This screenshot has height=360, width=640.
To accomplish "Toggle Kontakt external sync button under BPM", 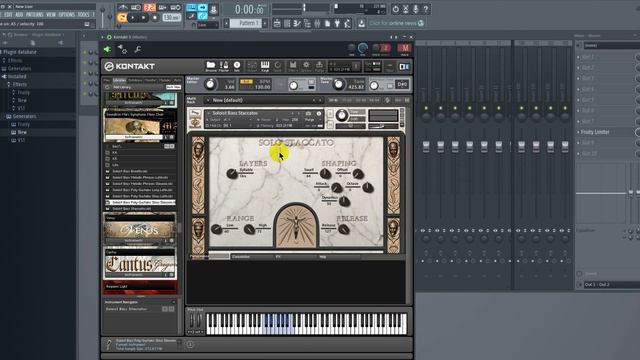I will (x=246, y=82).
